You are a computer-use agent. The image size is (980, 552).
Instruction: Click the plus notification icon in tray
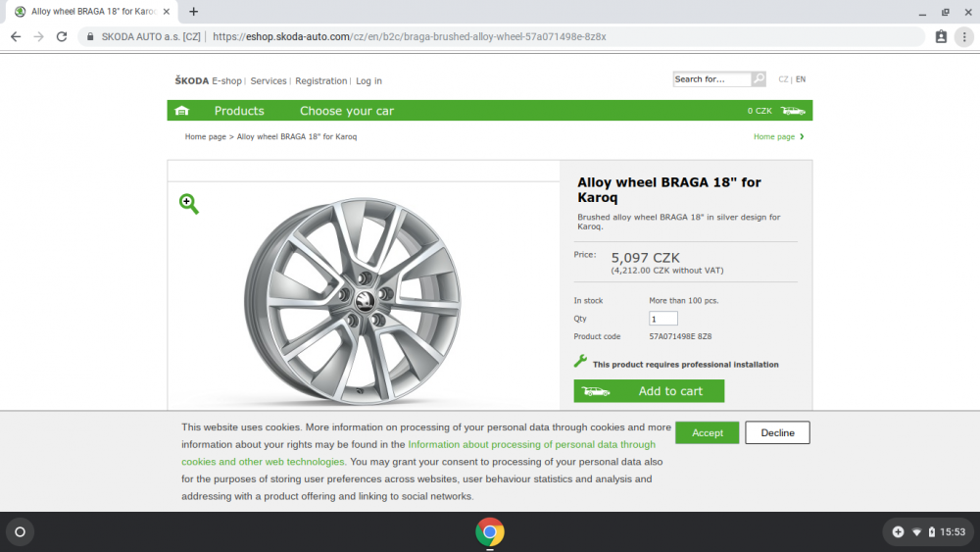pyautogui.click(x=898, y=532)
